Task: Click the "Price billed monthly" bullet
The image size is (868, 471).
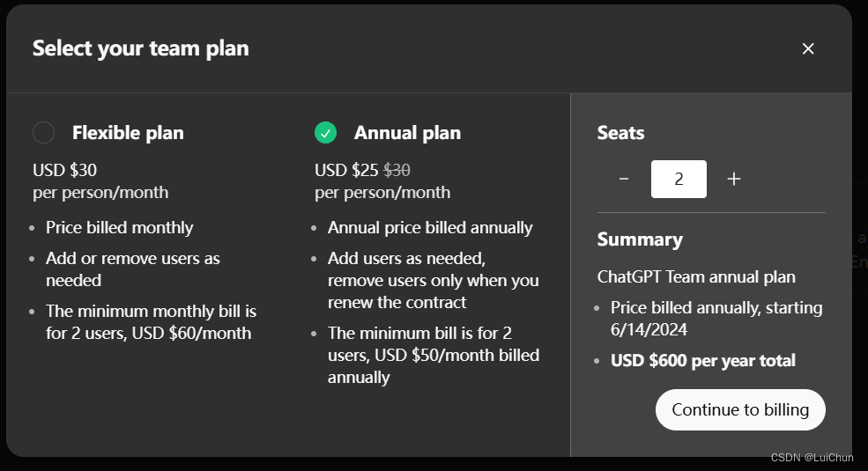Action: click(119, 227)
